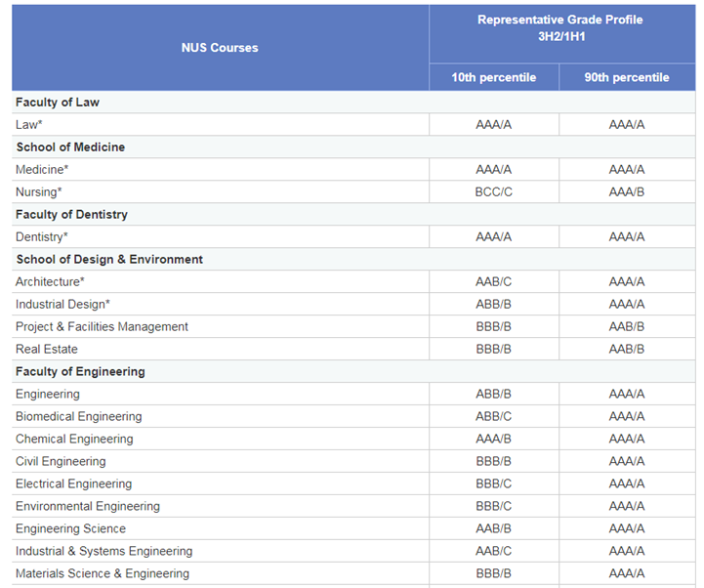Select Industrial Design 10th percentile ABB/B
Viewport: 704px width, 588px height.
pos(494,304)
